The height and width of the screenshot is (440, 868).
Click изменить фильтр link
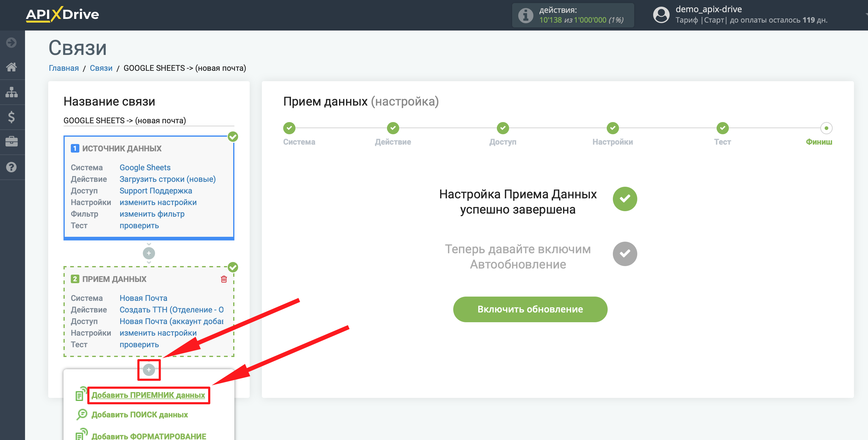[152, 214]
